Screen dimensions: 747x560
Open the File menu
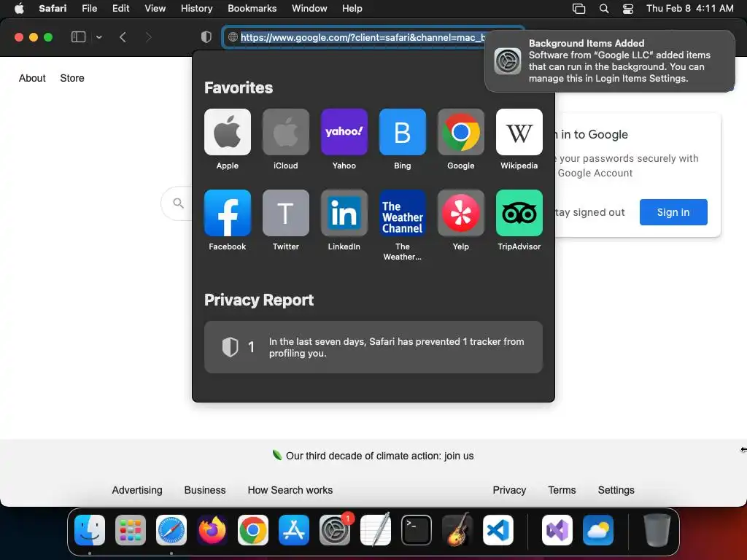[89, 8]
